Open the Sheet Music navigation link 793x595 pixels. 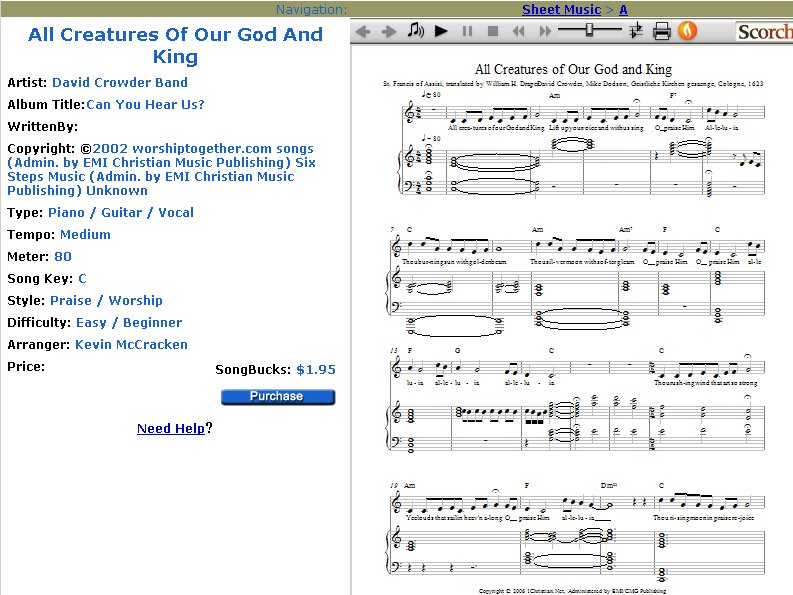tap(561, 10)
